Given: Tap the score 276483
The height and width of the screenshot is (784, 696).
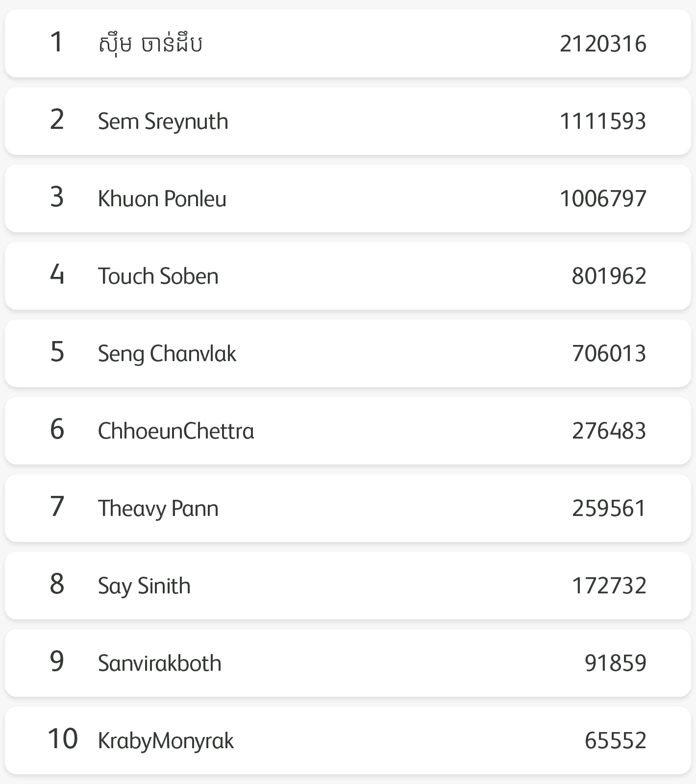Looking at the screenshot, I should [x=609, y=431].
